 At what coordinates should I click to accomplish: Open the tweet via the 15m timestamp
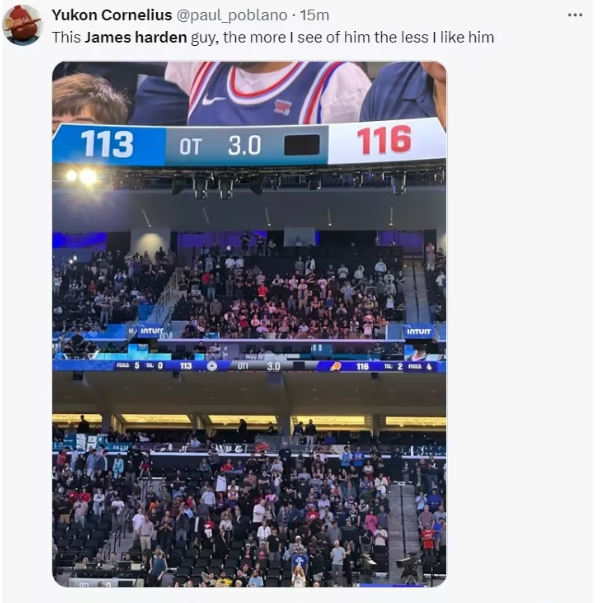315,15
